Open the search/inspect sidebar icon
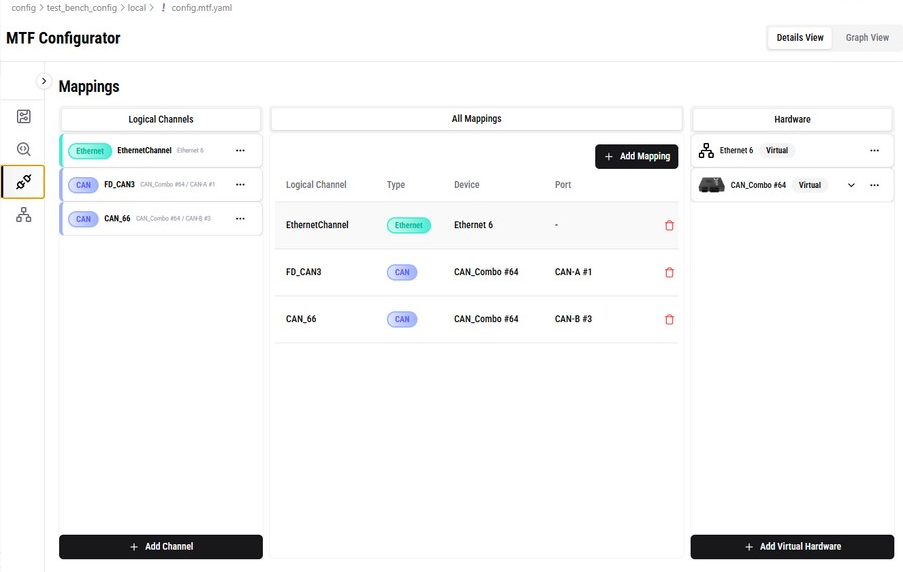The image size is (903, 572). pyautogui.click(x=23, y=149)
